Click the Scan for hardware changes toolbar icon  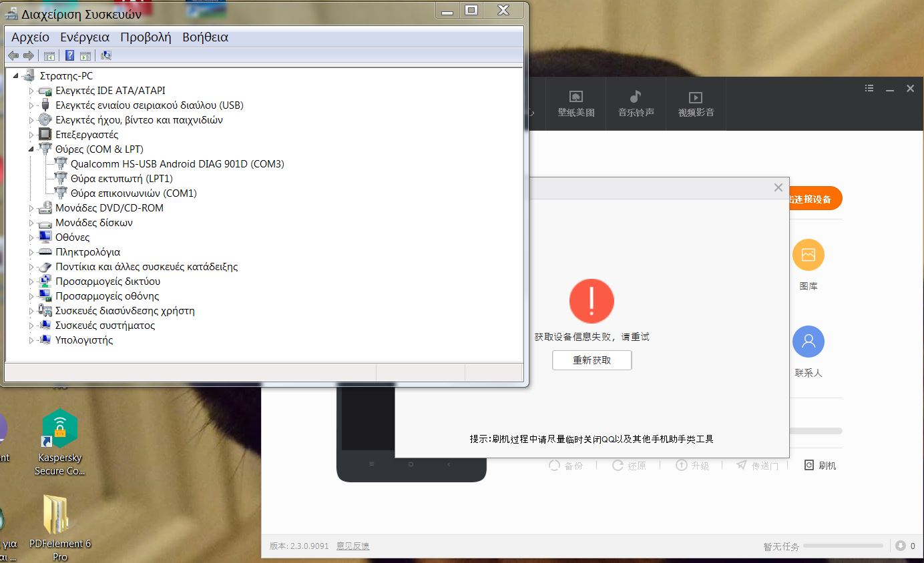pyautogui.click(x=105, y=55)
